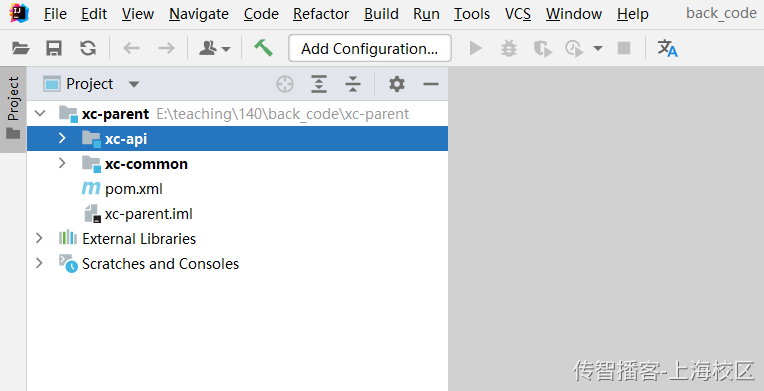
Task: Open the Project panel gear settings
Action: [x=397, y=84]
